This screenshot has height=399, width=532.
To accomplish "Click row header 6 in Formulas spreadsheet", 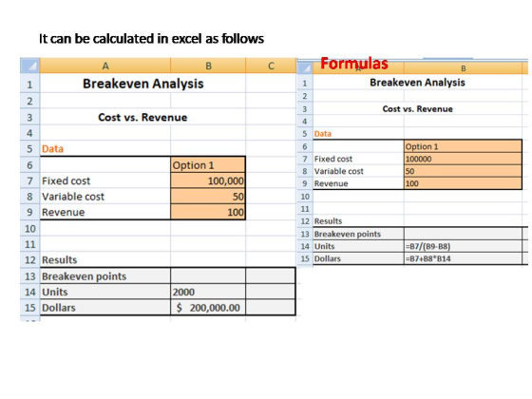I will (305, 146).
